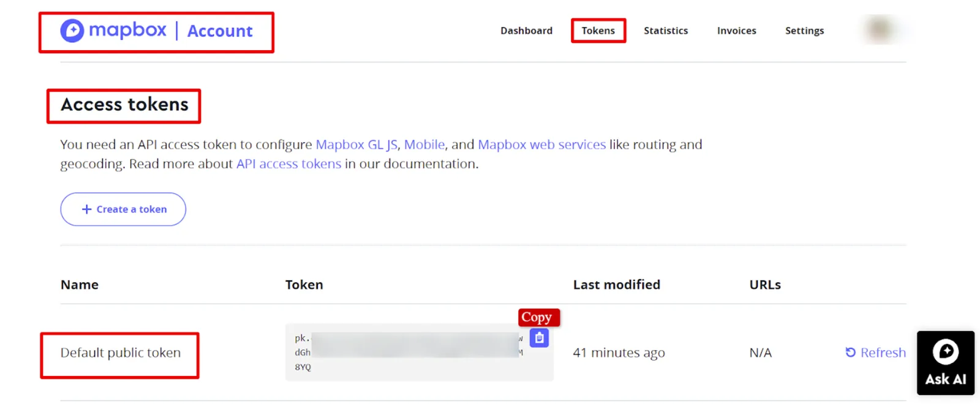This screenshot has width=980, height=404.
Task: Click the Account header link
Action: point(220,31)
